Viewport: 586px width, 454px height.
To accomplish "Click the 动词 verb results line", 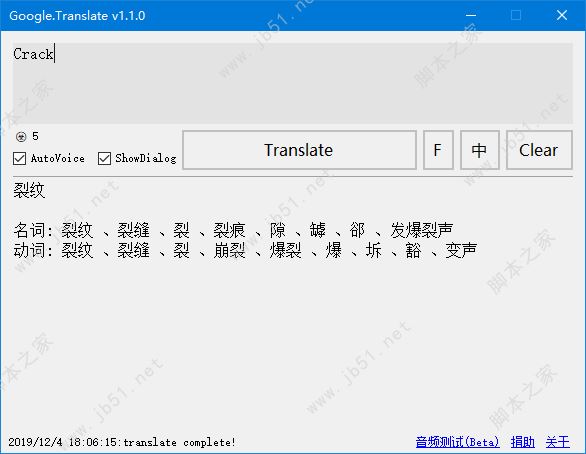I will [245, 250].
